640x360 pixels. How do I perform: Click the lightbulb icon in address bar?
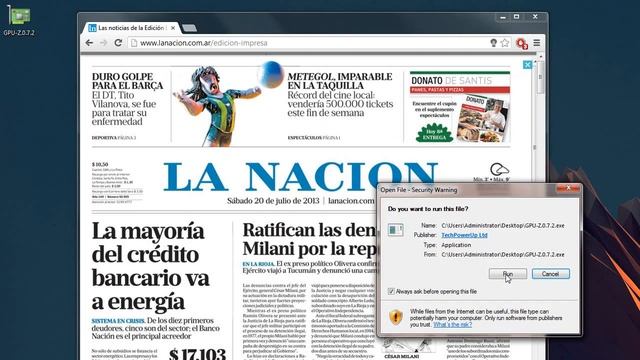click(493, 43)
